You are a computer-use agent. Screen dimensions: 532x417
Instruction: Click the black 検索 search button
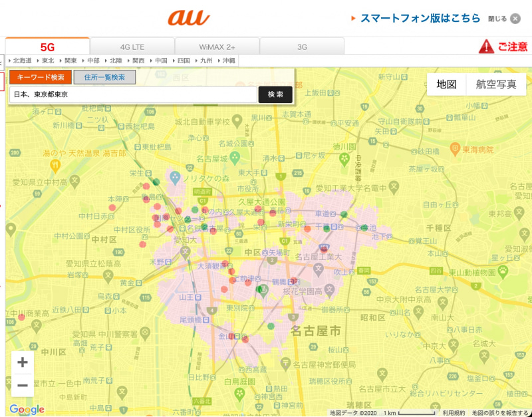tap(275, 94)
